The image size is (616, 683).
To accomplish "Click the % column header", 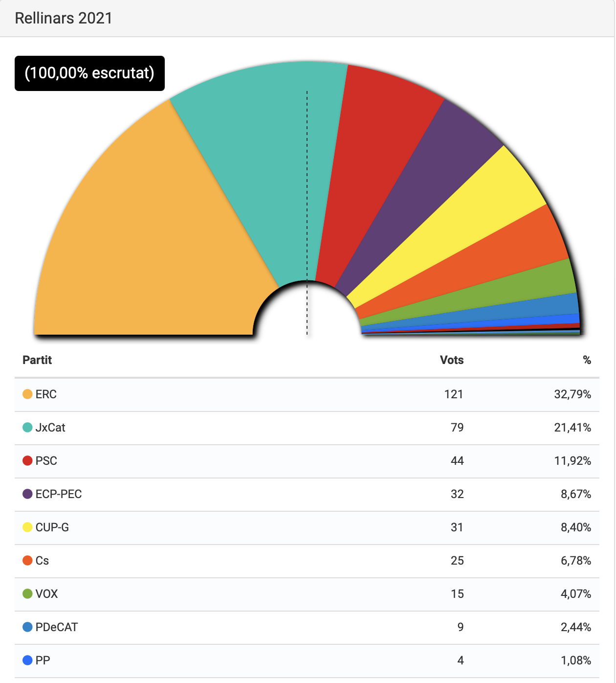I will [587, 360].
